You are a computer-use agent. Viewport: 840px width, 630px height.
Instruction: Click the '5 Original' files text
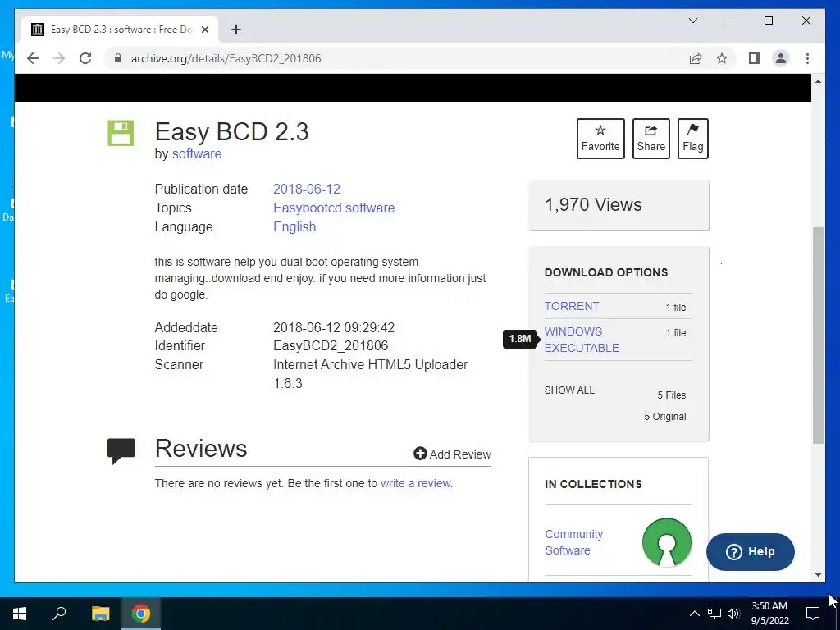point(664,416)
